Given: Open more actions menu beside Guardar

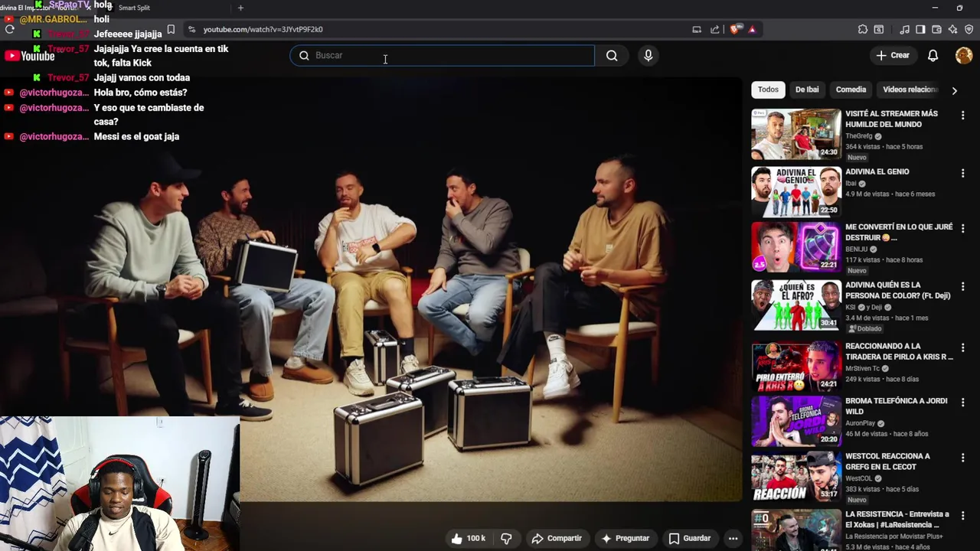Looking at the screenshot, I should pos(733,538).
